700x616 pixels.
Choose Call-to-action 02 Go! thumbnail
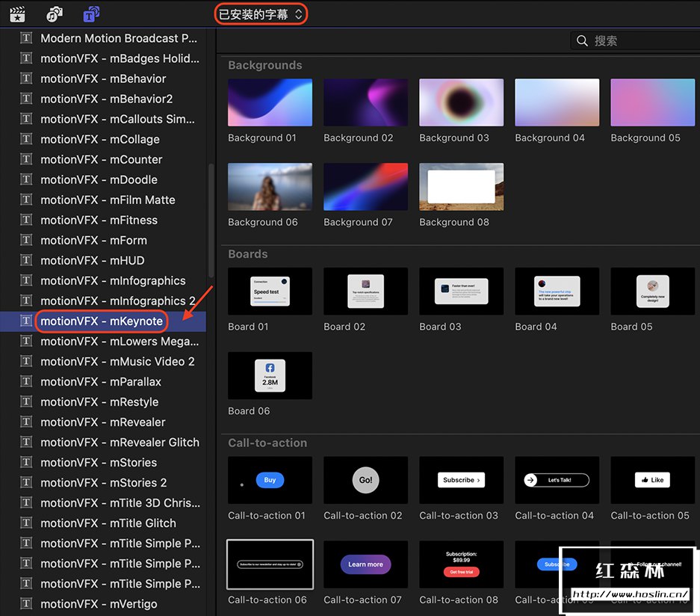click(365, 480)
